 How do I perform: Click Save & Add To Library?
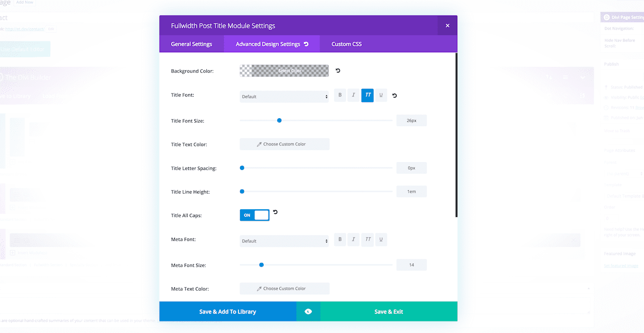[227, 312]
